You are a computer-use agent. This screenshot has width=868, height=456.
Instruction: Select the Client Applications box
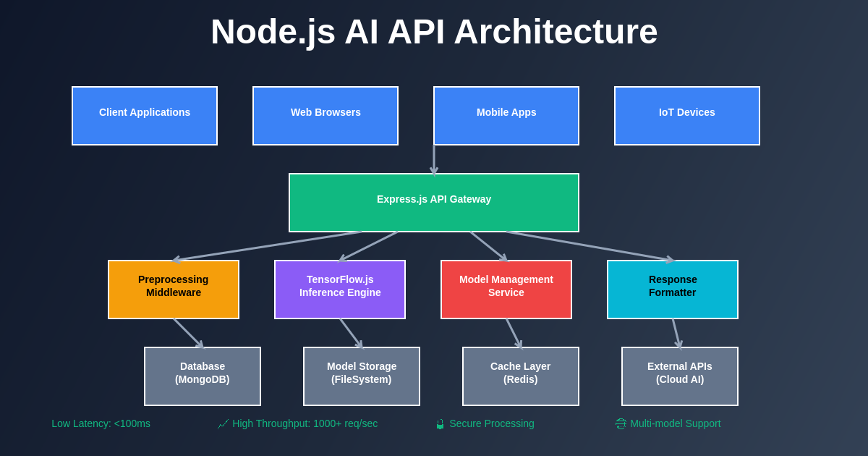145,116
